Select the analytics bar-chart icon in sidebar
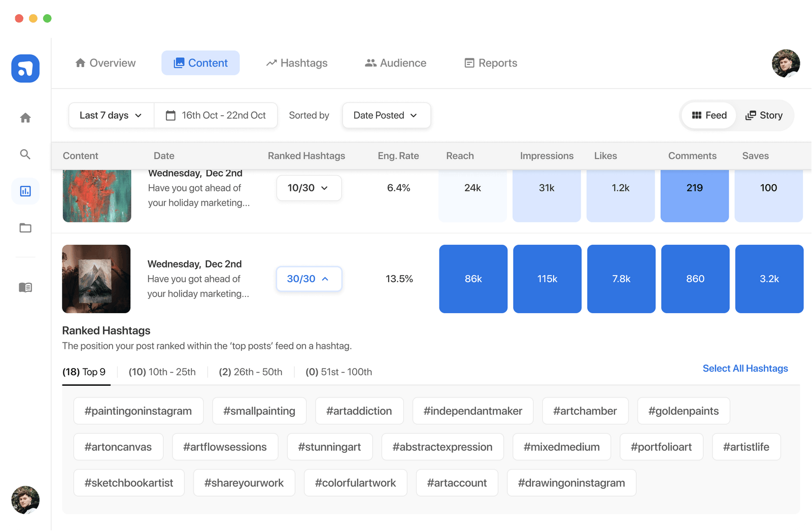The height and width of the screenshot is (531, 812). (x=25, y=191)
